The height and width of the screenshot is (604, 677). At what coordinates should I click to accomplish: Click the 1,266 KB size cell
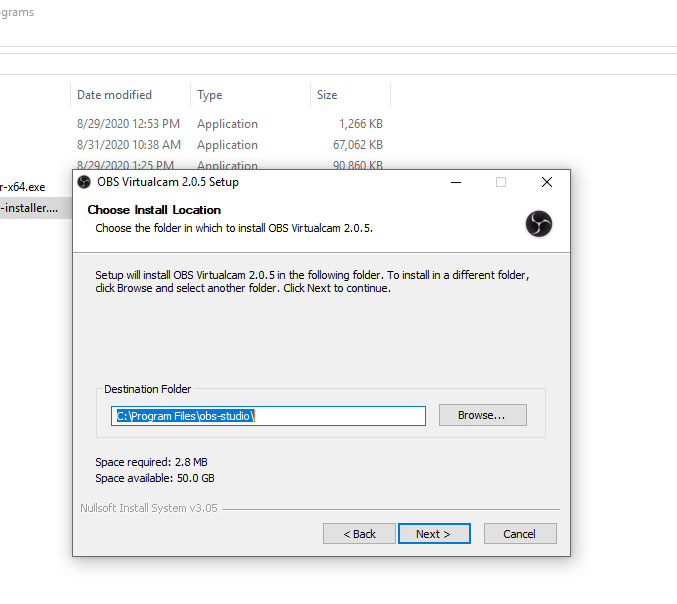tap(361, 124)
